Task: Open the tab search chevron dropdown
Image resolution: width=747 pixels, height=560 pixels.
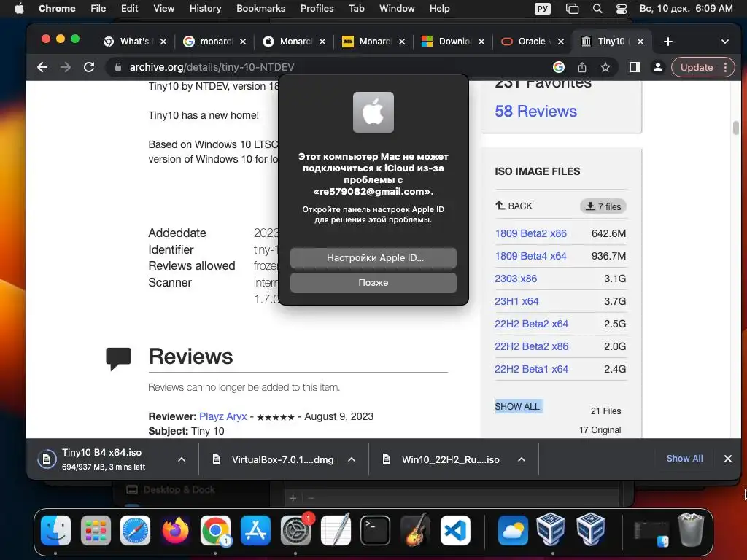Action: point(725,42)
